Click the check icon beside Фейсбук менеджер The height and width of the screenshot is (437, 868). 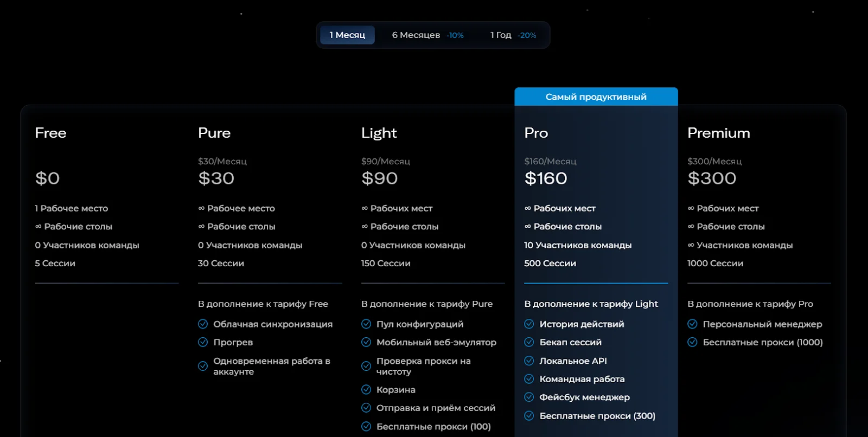point(529,397)
